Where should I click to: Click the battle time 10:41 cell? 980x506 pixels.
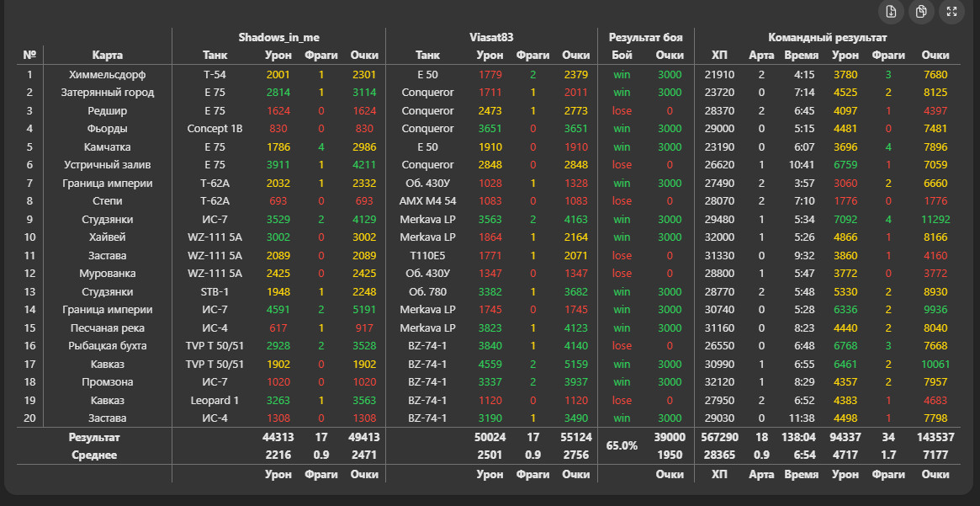coord(802,165)
